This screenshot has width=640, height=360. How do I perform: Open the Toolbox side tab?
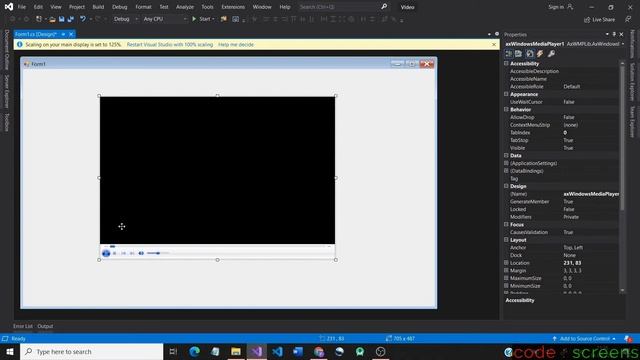[7, 122]
